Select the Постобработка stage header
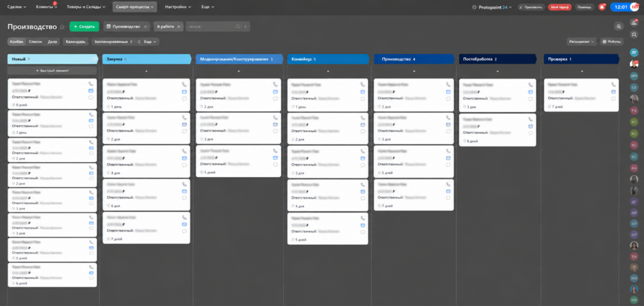The height and width of the screenshot is (306, 644). pos(498,59)
